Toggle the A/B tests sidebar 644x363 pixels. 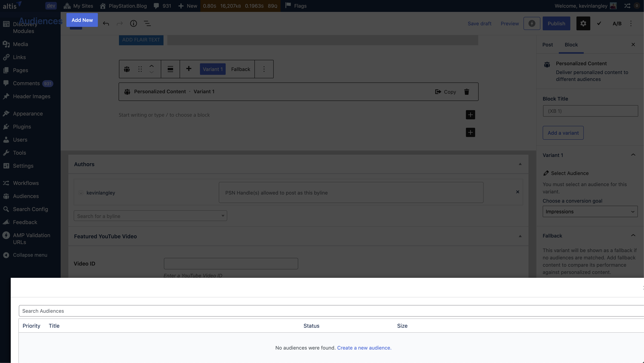point(617,23)
